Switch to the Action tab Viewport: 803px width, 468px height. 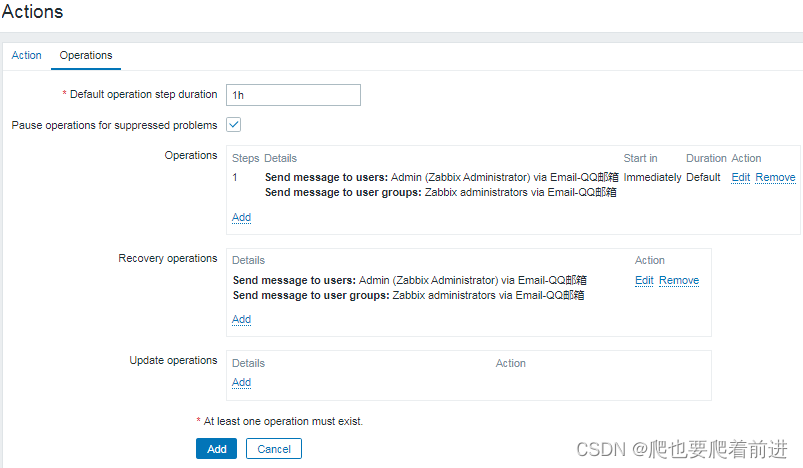coord(27,55)
